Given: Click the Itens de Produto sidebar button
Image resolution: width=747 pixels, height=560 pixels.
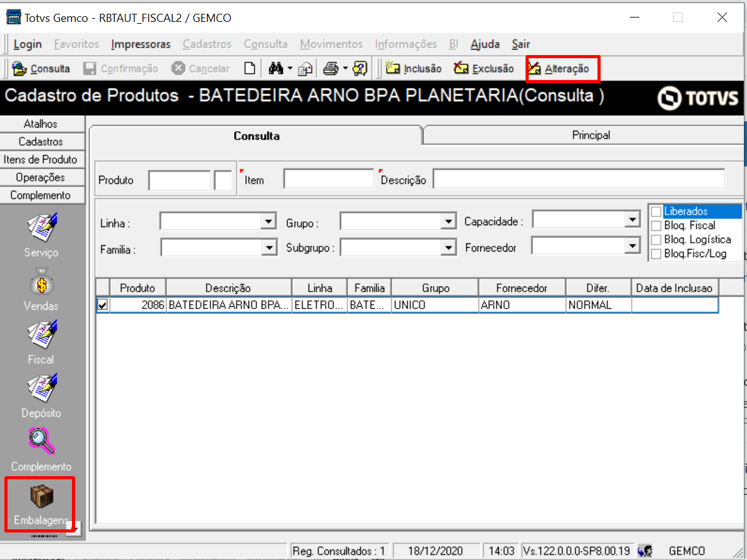Looking at the screenshot, I should 42,160.
